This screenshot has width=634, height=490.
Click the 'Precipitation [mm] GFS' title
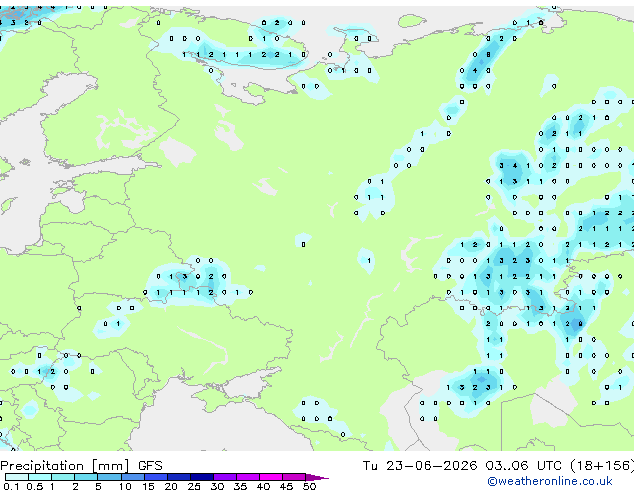click(x=81, y=466)
